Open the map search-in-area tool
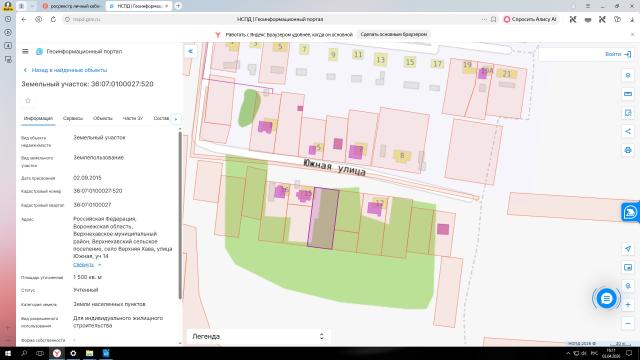 click(628, 286)
